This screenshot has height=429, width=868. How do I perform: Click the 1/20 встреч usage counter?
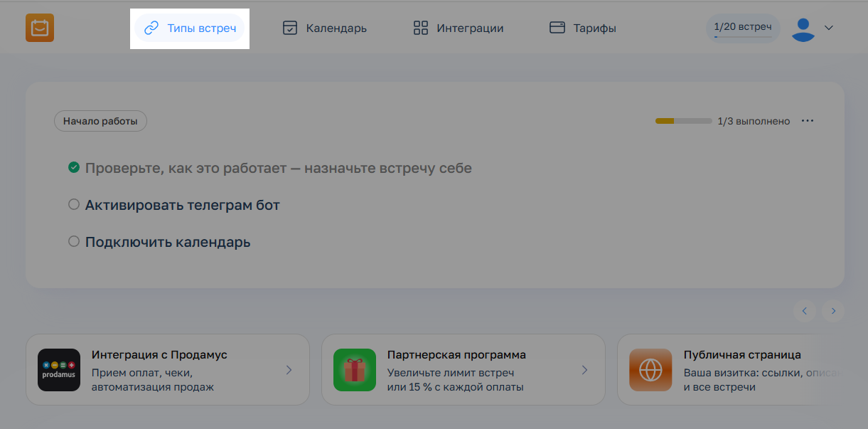pos(742,28)
